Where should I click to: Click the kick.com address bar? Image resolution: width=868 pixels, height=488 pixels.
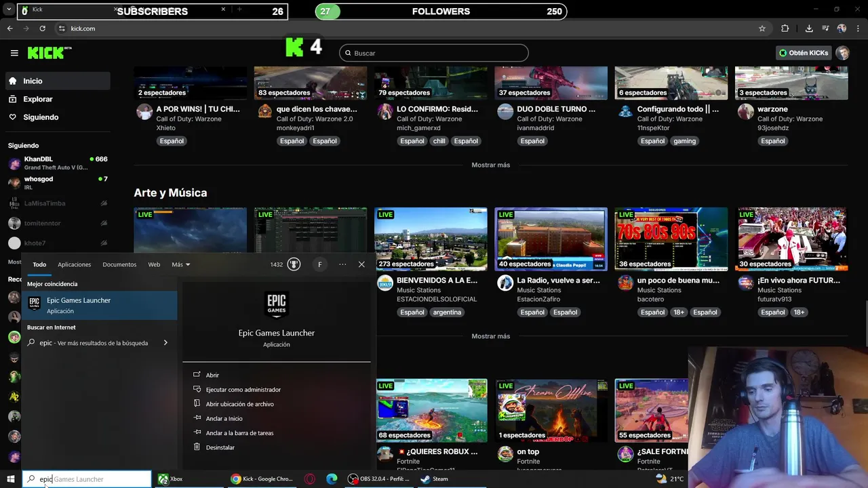[x=407, y=28]
